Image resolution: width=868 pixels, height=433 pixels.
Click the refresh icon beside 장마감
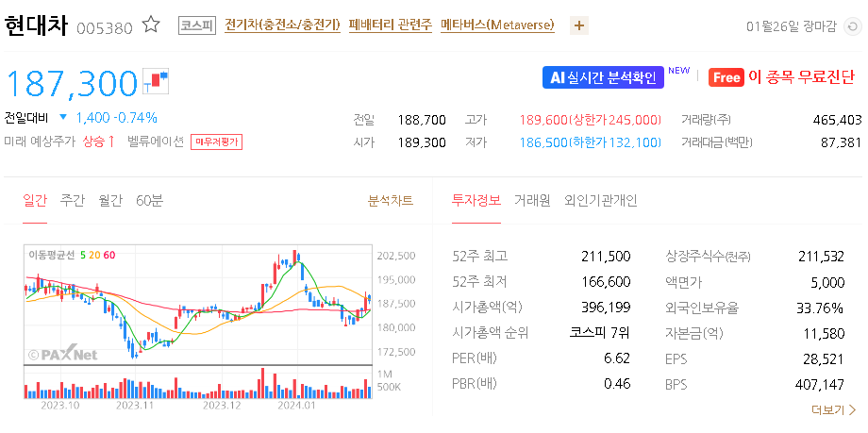click(853, 26)
